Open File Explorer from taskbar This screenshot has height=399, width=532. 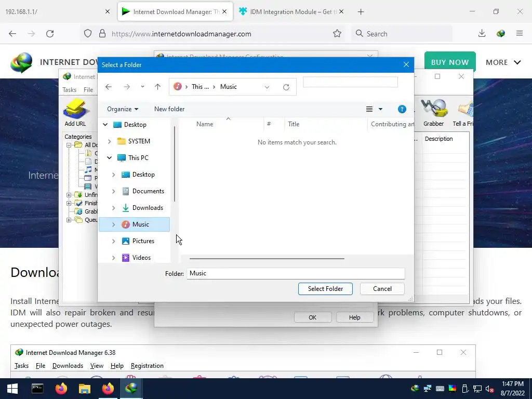click(x=85, y=389)
